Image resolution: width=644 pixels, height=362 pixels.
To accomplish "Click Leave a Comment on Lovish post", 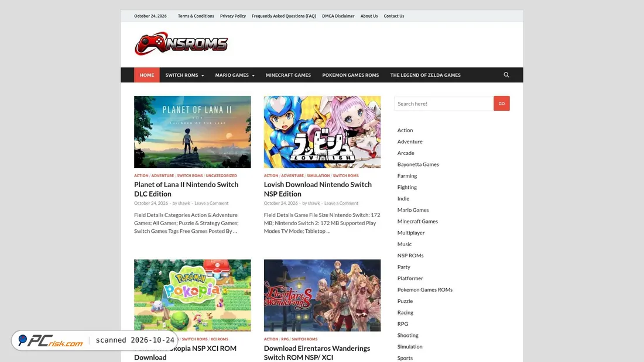I will pos(341,203).
